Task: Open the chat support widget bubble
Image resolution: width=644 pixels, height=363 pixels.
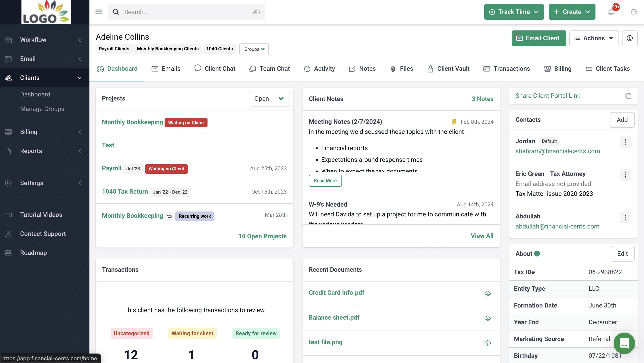Action: (x=624, y=343)
